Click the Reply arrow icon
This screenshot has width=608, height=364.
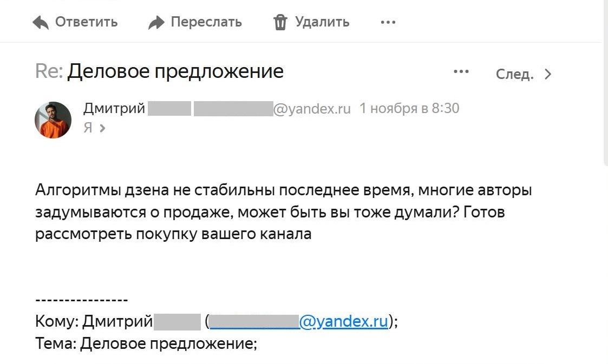point(41,22)
